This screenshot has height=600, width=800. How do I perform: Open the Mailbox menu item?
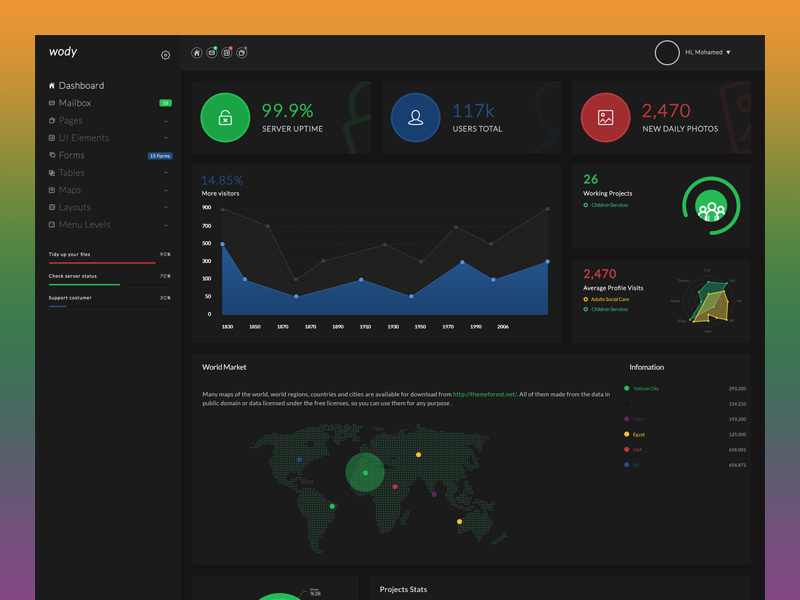(x=74, y=103)
